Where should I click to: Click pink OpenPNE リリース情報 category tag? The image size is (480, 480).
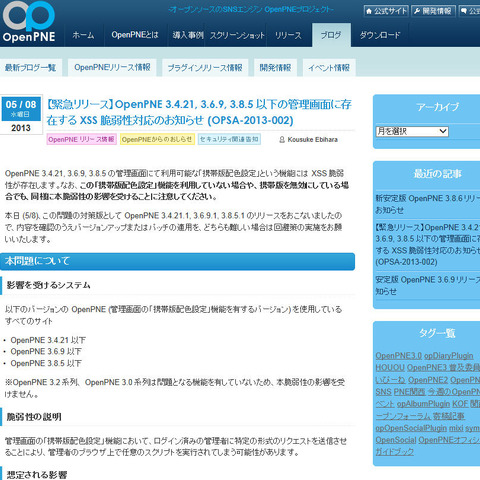pos(81,139)
